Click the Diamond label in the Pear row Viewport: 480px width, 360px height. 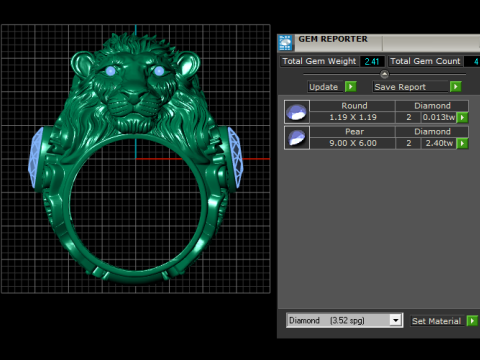[432, 132]
